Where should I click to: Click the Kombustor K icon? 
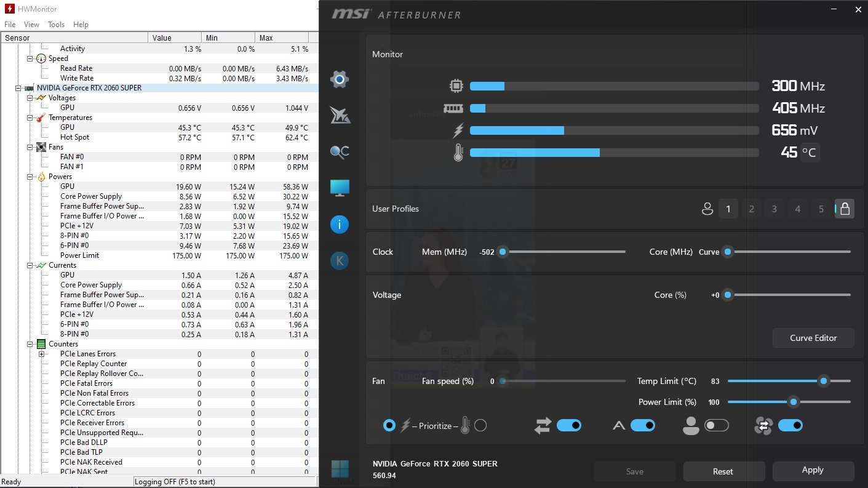340,261
